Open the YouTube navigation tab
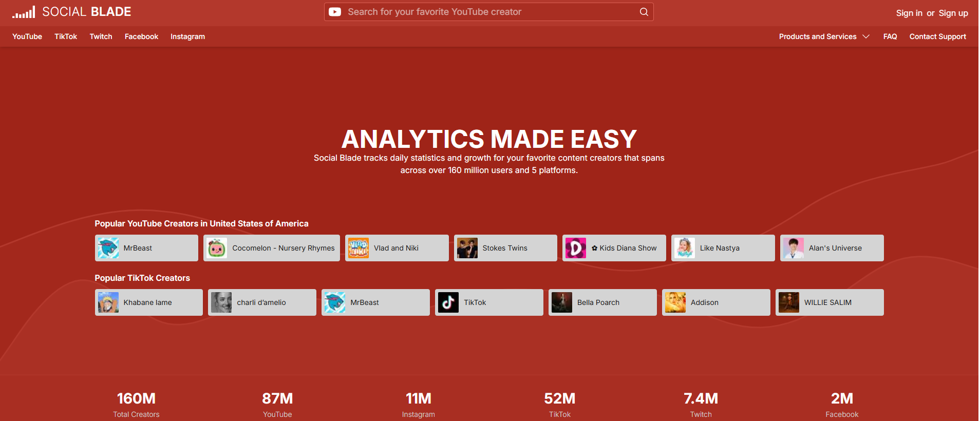The image size is (980, 421). click(x=27, y=36)
